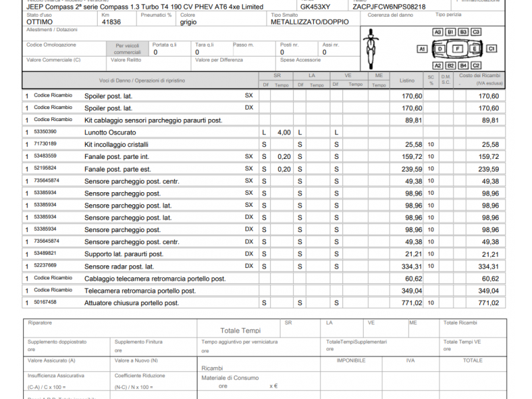532x399 pixels.
Task: Mark damage zone A3 on the car diagram
Action: tap(438, 32)
